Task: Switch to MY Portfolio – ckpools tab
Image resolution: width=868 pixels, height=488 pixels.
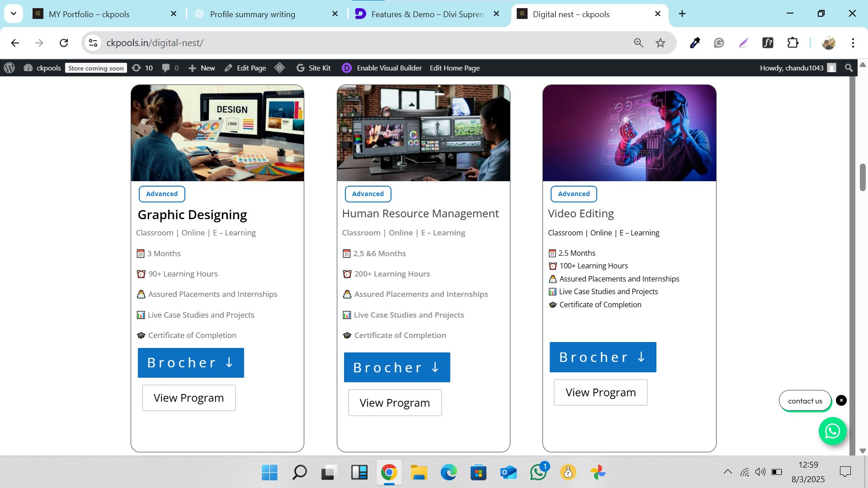Action: coord(89,14)
